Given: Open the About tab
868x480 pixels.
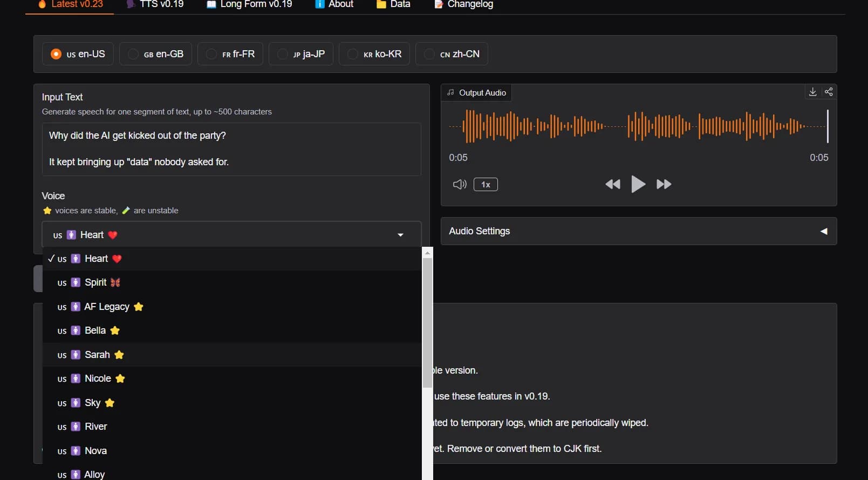Looking at the screenshot, I should [334, 4].
